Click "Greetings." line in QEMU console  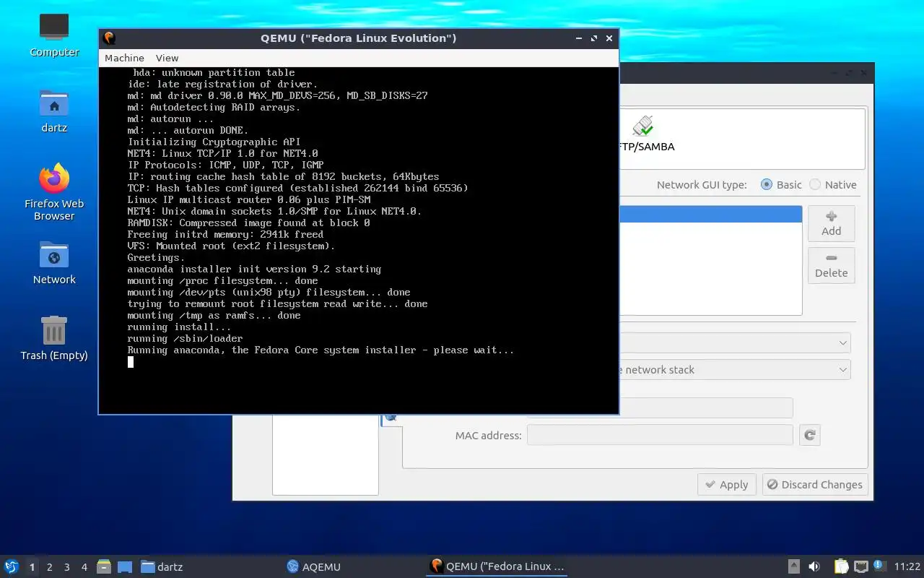pyautogui.click(x=156, y=257)
